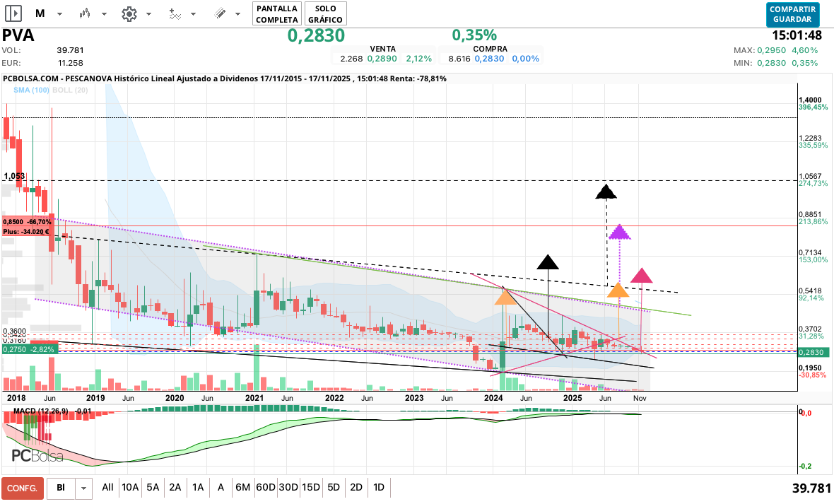Click the MAX: 0,2950 value
The height and width of the screenshot is (504, 834).
(x=771, y=50)
